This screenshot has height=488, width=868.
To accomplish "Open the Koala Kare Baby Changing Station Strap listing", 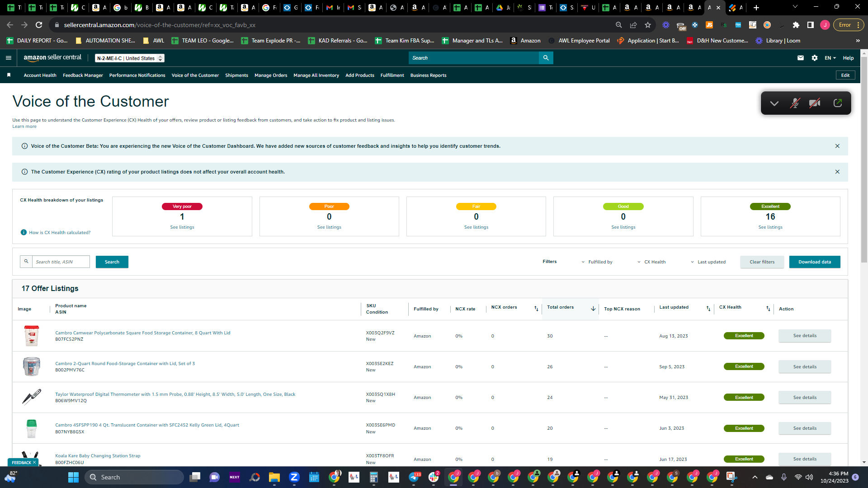I will [x=98, y=456].
